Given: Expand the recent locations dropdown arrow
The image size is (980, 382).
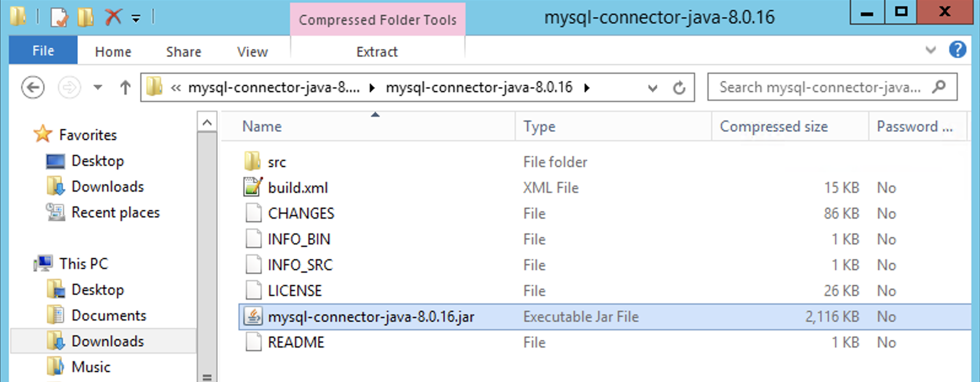Looking at the screenshot, I should [x=98, y=88].
